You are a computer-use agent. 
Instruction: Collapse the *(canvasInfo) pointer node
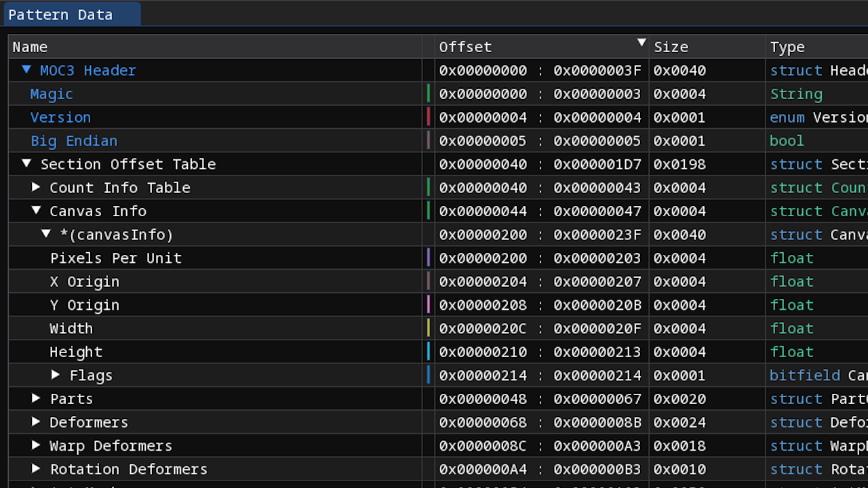coord(46,234)
